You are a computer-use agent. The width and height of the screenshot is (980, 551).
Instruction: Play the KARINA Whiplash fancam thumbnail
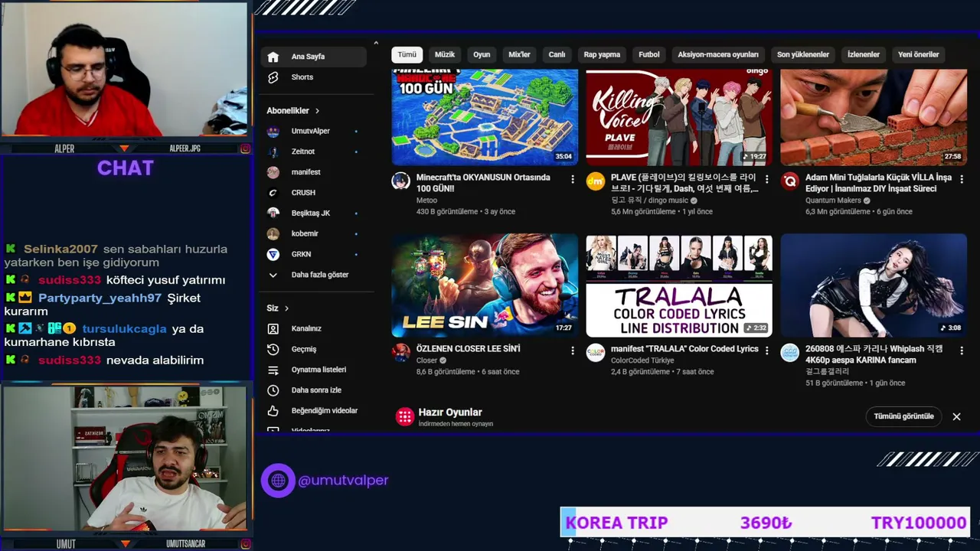pyautogui.click(x=874, y=285)
